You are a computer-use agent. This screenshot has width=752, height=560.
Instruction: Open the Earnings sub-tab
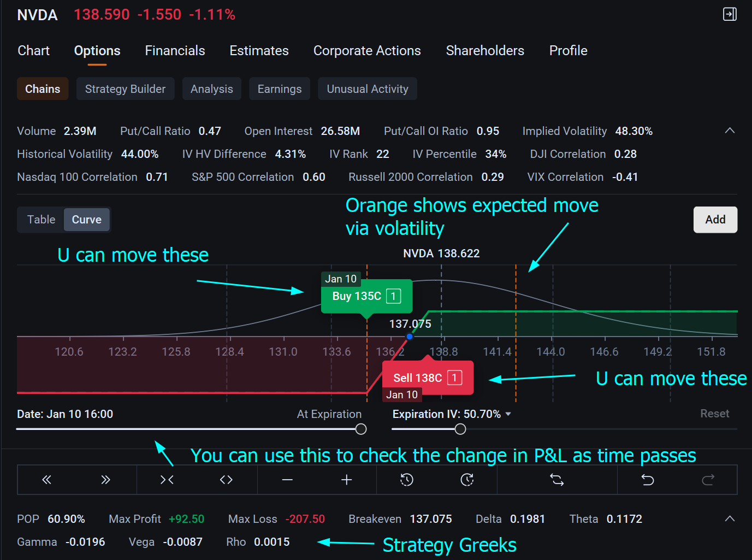tap(280, 89)
